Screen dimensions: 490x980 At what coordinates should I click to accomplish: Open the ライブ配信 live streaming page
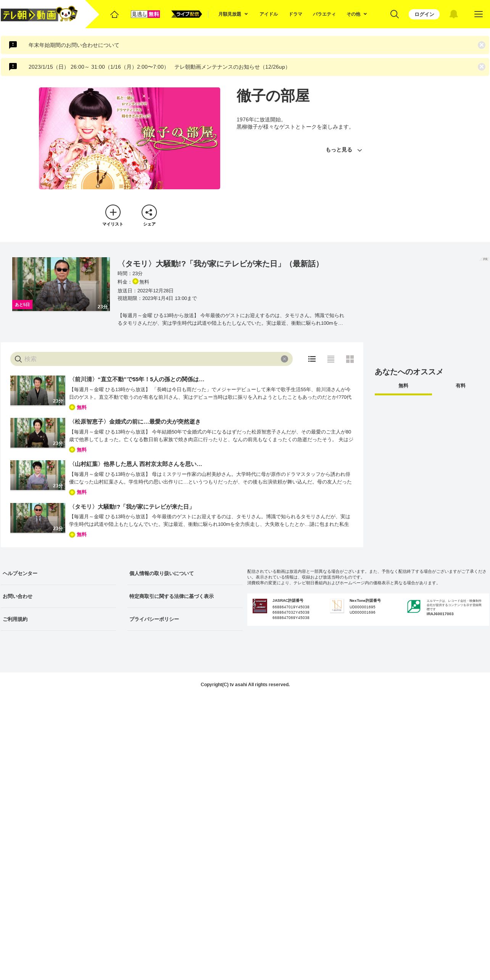click(x=187, y=14)
